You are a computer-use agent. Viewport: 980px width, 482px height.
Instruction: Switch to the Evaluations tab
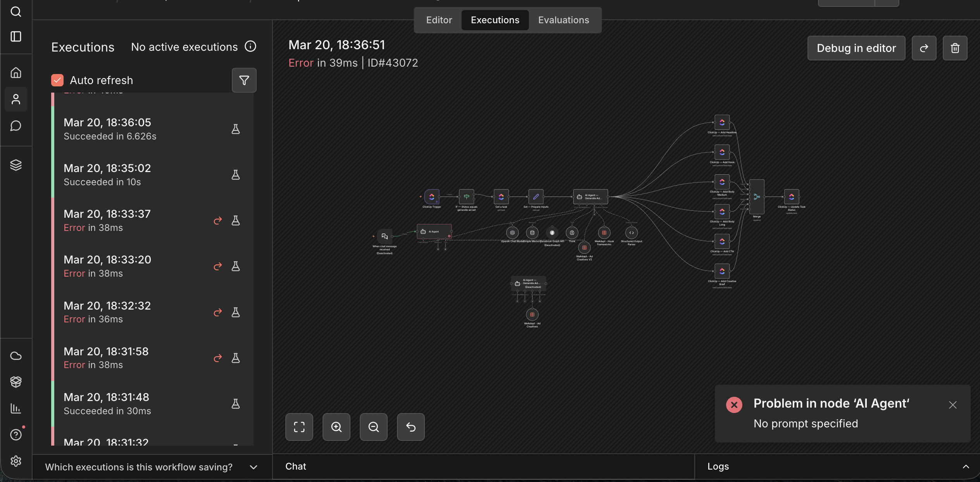click(x=563, y=20)
